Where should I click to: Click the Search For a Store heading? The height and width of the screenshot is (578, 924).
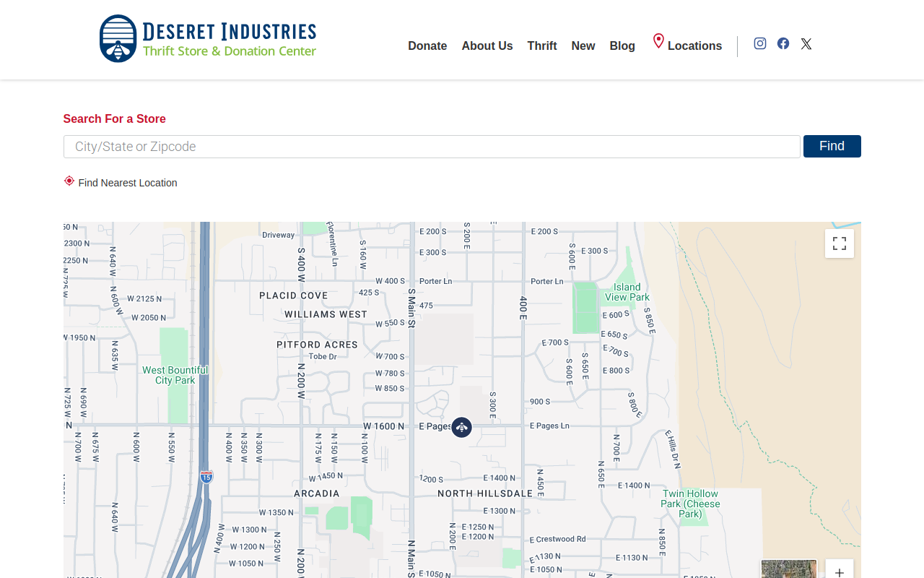click(x=114, y=118)
